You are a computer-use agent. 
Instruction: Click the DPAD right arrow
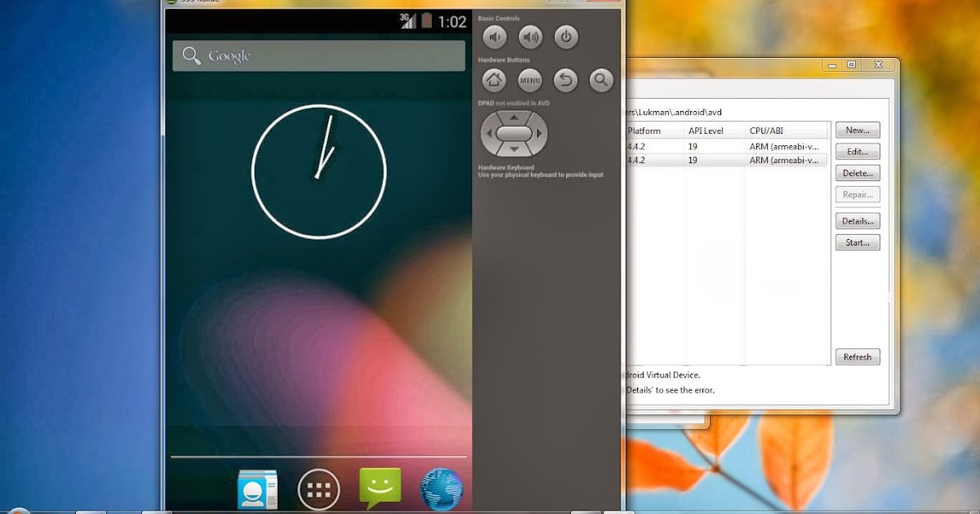540,133
